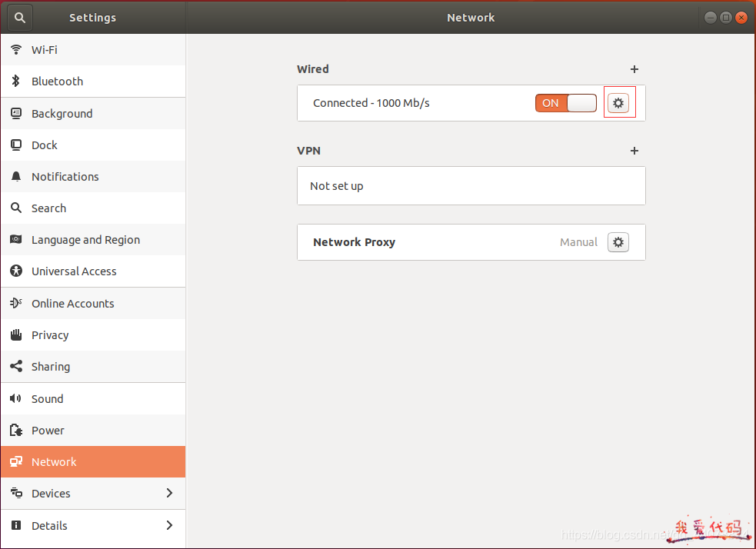Click the VPN 'Not set up' row

coord(471,186)
